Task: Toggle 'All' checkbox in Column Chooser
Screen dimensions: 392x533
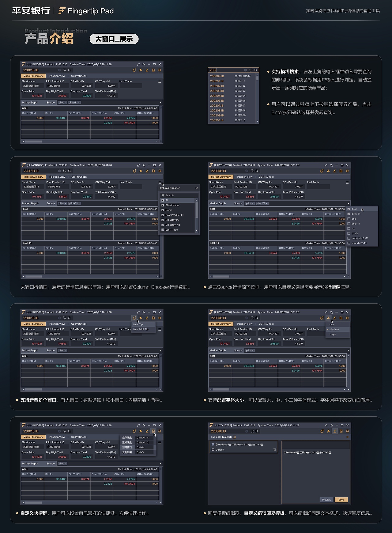Action: pyautogui.click(x=163, y=200)
